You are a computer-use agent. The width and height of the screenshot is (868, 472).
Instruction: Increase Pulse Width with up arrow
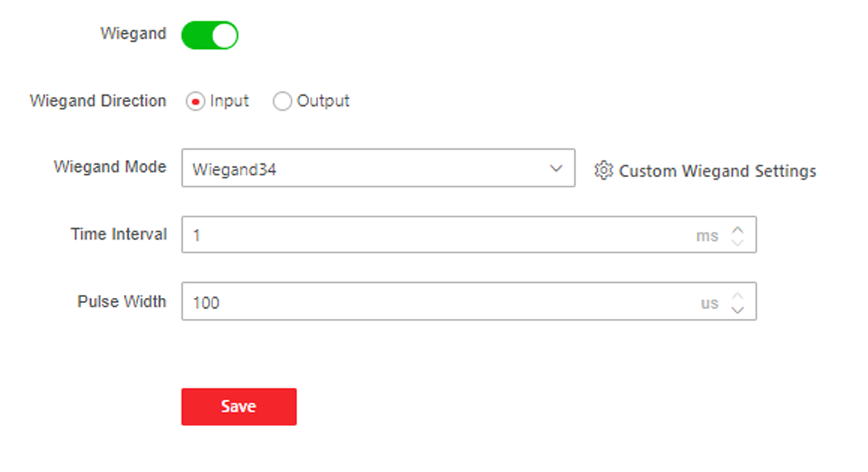pyautogui.click(x=737, y=296)
